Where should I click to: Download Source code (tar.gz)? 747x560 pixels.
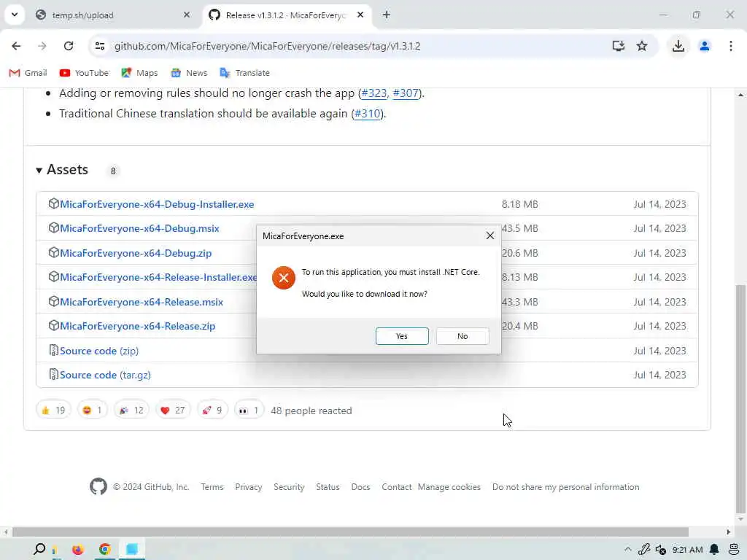tap(105, 376)
